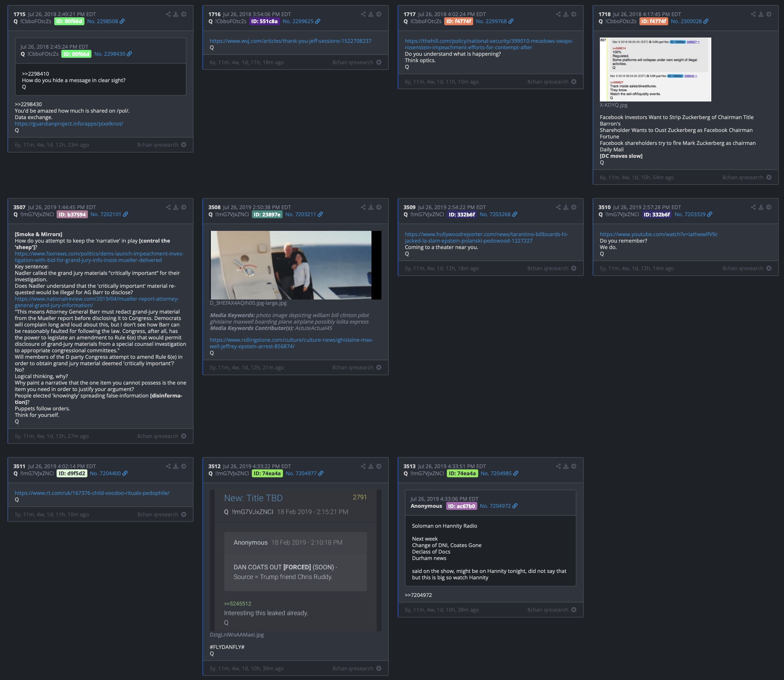Image resolution: width=784 pixels, height=680 pixels.
Task: Click the download icon on post 3511
Action: point(176,466)
